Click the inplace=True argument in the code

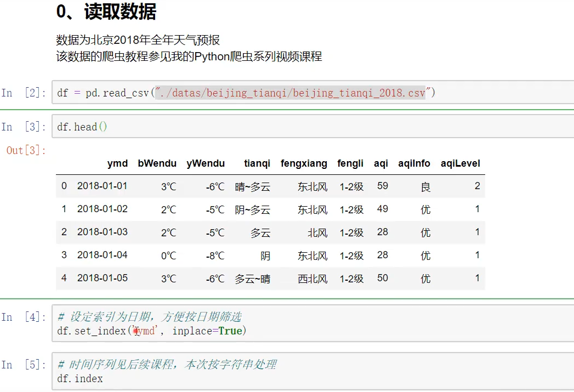207,331
